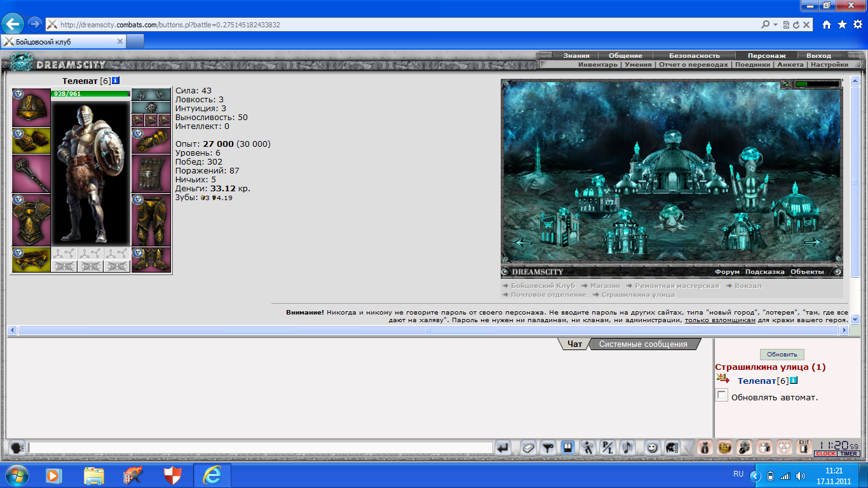The width and height of the screenshot is (868, 488).
Task: Click the private message arrow icon beside Телепат
Action: [722, 379]
